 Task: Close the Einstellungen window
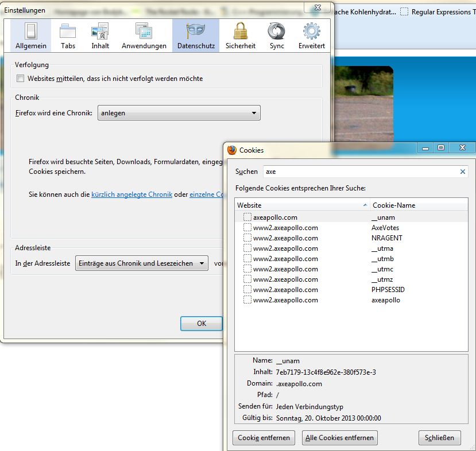pos(318,7)
